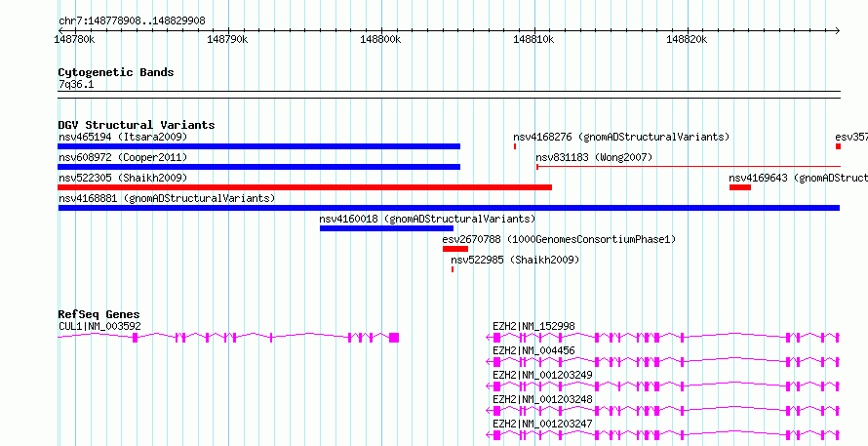Click the ruler arrowhead at the right end

pos(837,30)
